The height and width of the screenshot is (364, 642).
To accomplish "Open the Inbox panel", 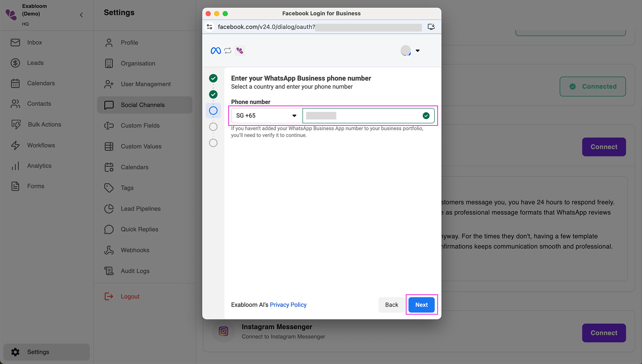I will tap(34, 42).
